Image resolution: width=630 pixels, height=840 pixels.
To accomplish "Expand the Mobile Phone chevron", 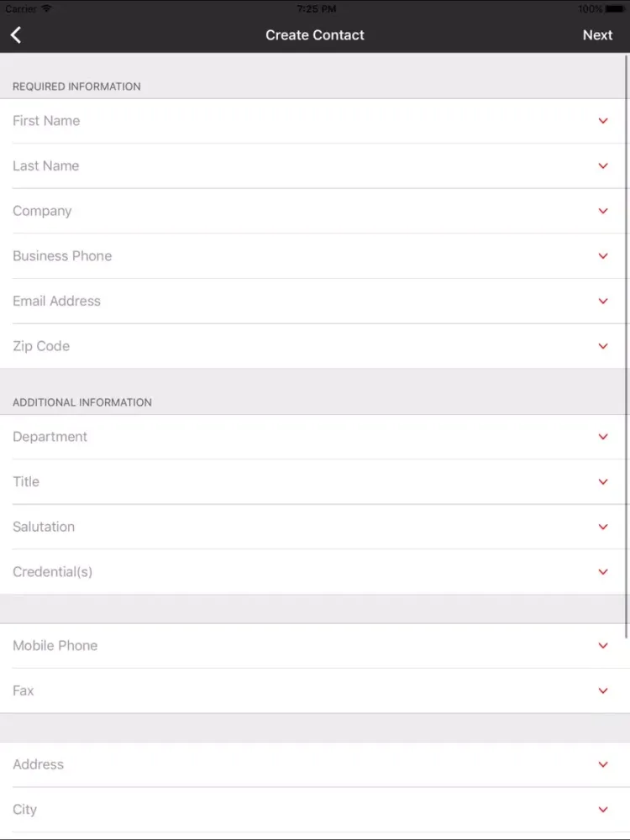I will tap(602, 645).
